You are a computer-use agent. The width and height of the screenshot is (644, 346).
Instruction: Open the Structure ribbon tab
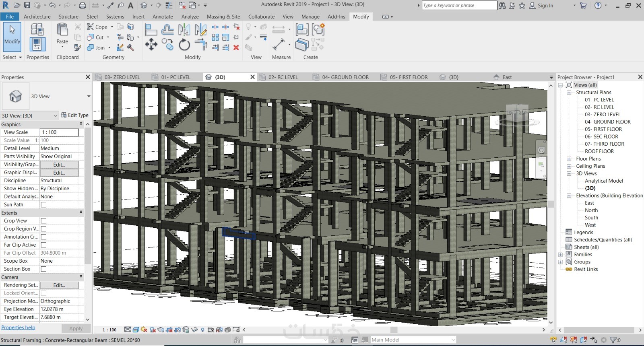(x=68, y=16)
